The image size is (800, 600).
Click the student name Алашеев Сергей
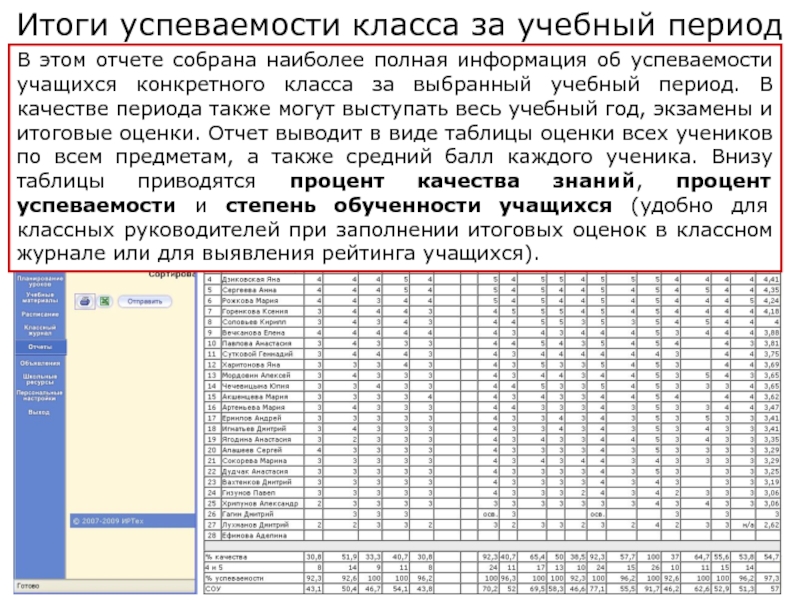252,451
